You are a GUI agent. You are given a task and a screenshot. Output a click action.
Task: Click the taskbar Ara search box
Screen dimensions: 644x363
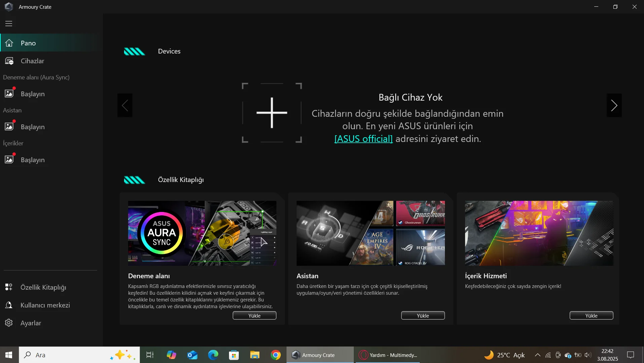click(x=79, y=355)
